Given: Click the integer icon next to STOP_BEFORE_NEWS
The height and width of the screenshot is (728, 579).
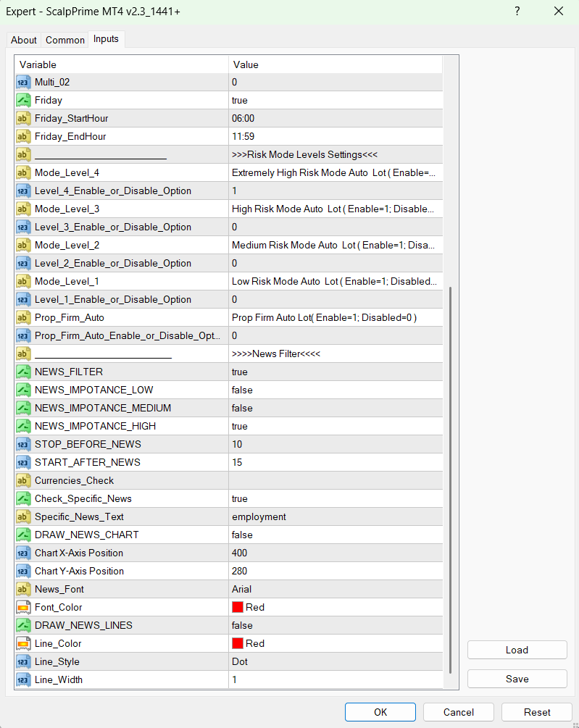Looking at the screenshot, I should pyautogui.click(x=23, y=444).
